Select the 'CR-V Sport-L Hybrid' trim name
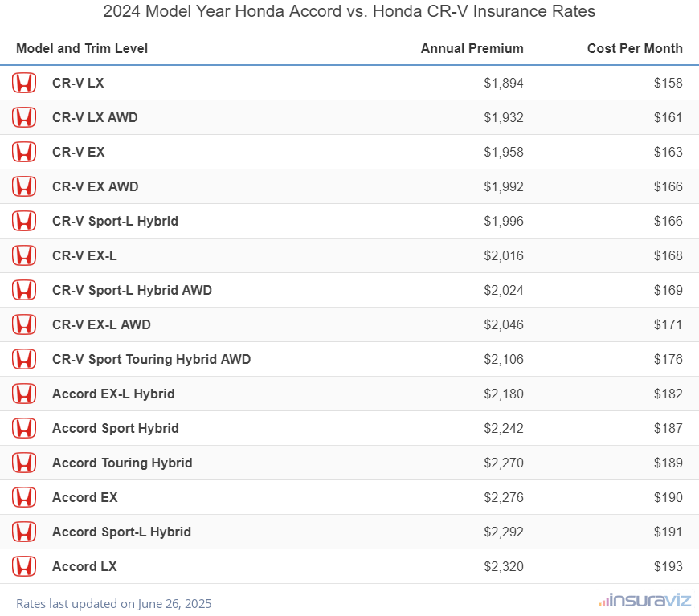699x616 pixels. [x=115, y=221]
